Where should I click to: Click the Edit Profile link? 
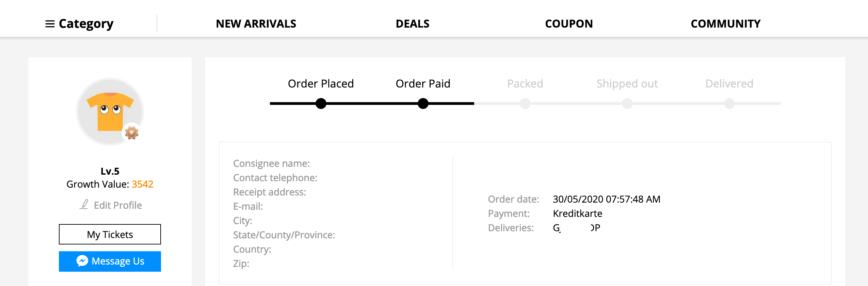click(118, 205)
